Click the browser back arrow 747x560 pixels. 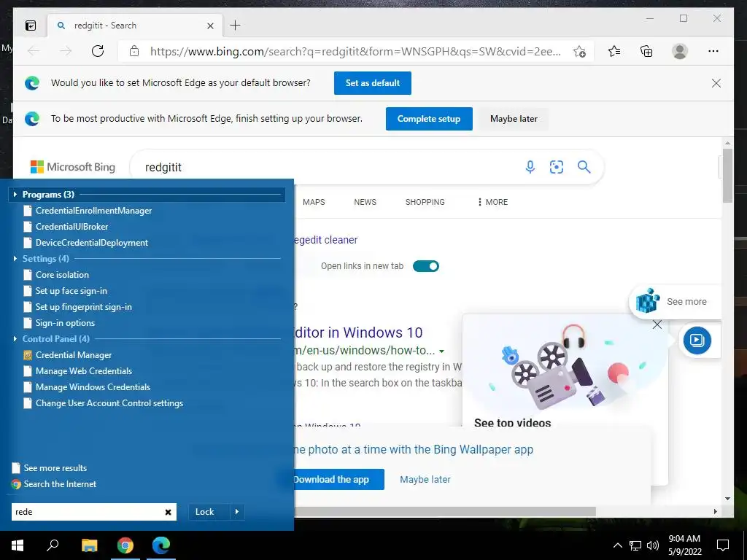34,51
